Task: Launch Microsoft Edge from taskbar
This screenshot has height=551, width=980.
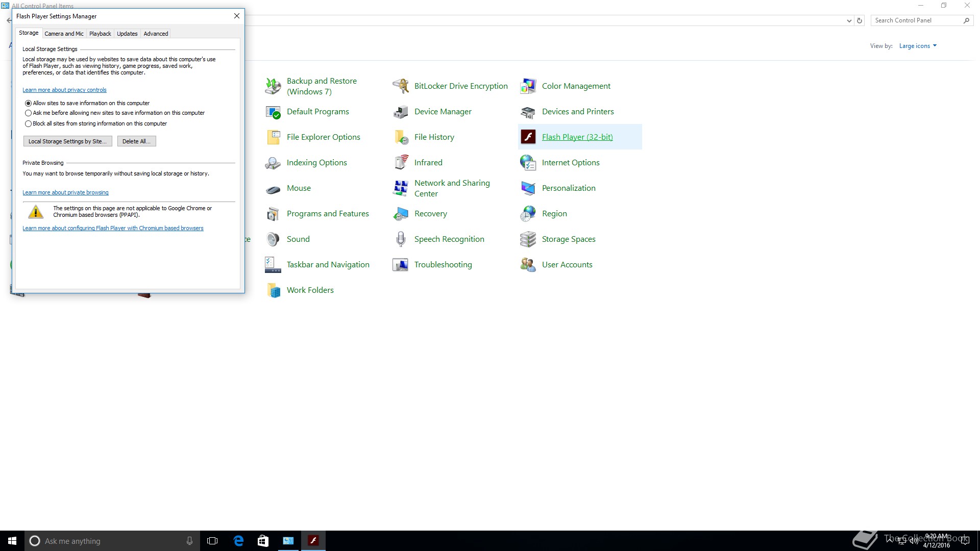Action: (x=238, y=541)
